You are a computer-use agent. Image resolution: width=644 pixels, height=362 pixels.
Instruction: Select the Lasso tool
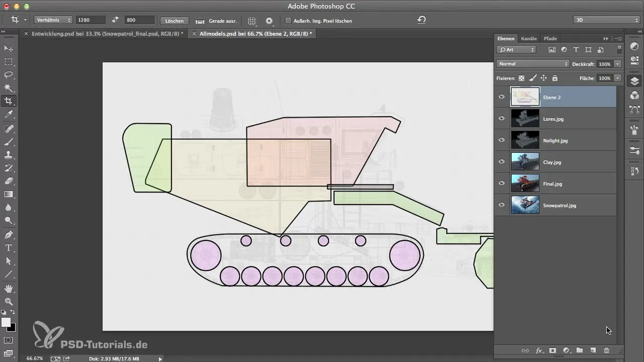pyautogui.click(x=9, y=74)
